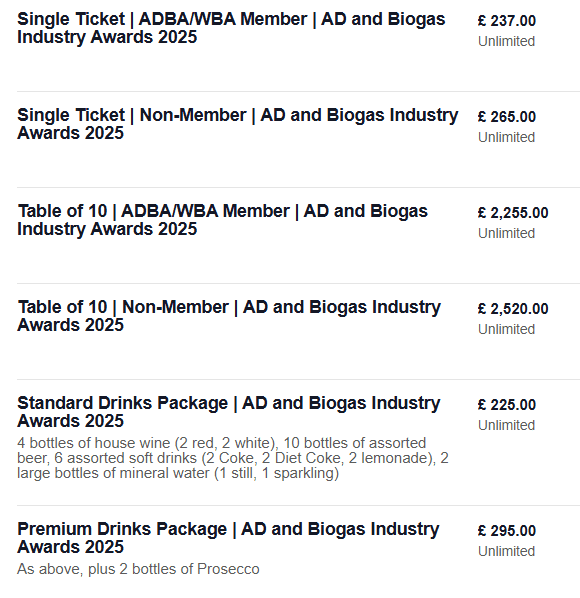
Task: Select Standard Drinks Package title
Action: pos(229,412)
